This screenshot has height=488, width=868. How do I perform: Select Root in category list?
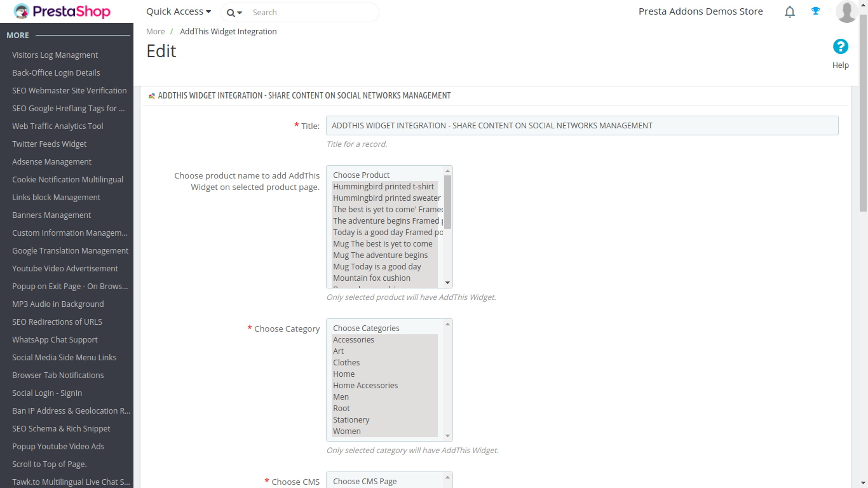tap(384, 408)
